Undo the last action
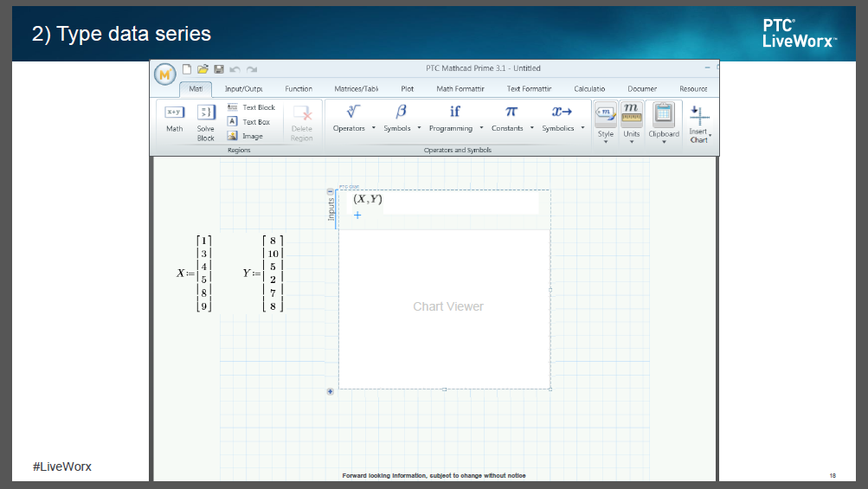868x489 pixels. 235,69
